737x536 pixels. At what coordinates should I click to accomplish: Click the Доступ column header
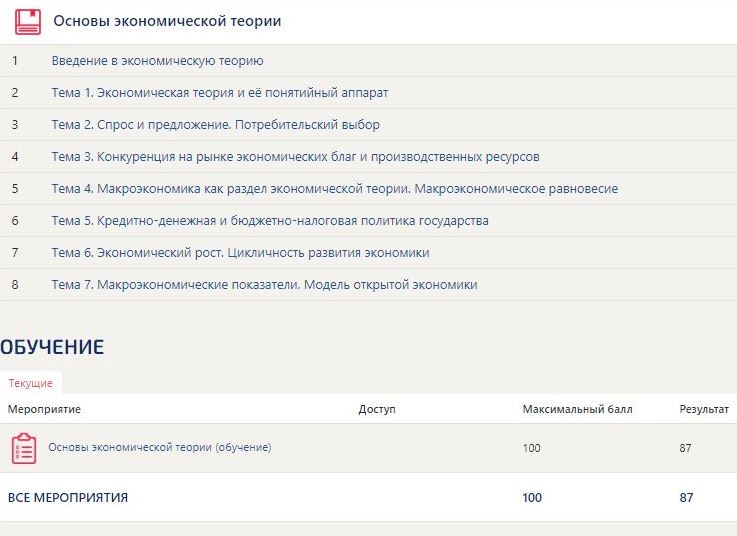(x=377, y=409)
